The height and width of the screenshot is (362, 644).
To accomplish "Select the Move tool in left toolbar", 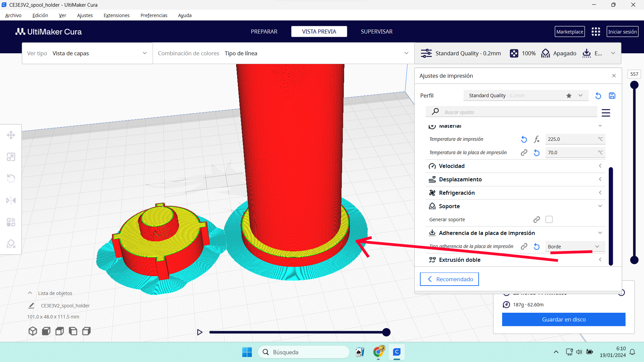I will [11, 135].
